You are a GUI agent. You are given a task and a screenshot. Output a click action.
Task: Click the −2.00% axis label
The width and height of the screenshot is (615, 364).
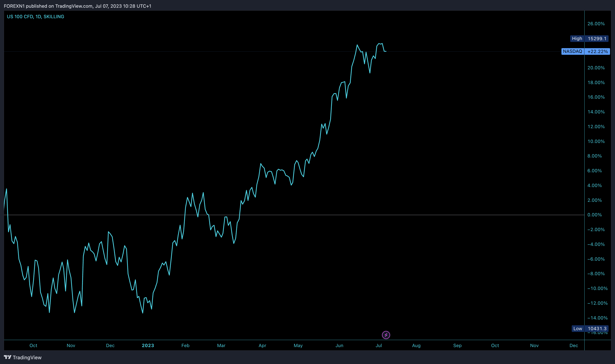596,230
